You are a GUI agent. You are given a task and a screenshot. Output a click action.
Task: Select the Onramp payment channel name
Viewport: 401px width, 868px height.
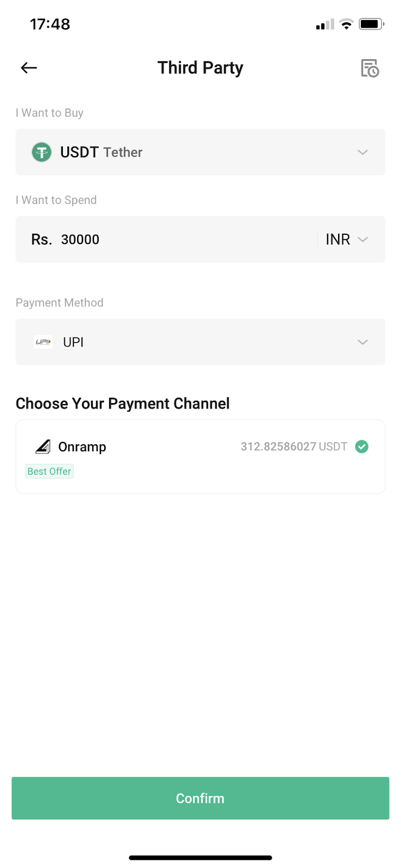click(82, 446)
